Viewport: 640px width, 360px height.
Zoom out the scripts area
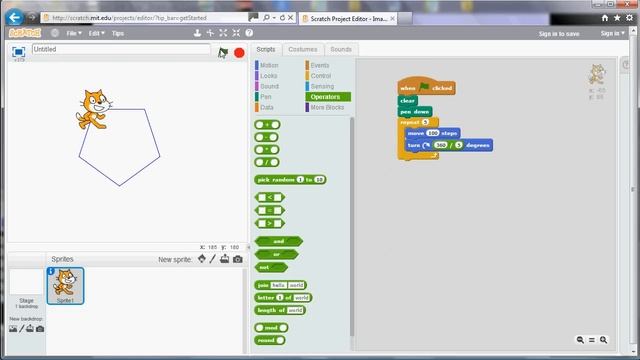pyautogui.click(x=580, y=340)
